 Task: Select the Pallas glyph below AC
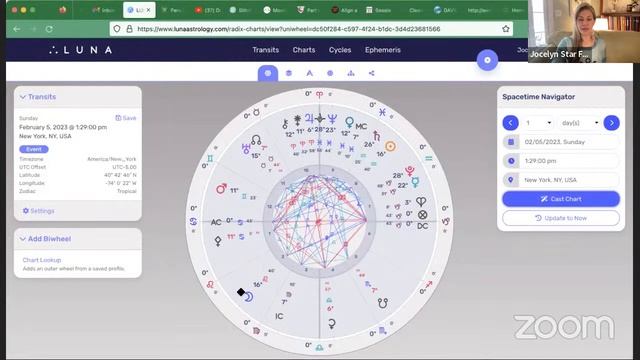click(218, 241)
